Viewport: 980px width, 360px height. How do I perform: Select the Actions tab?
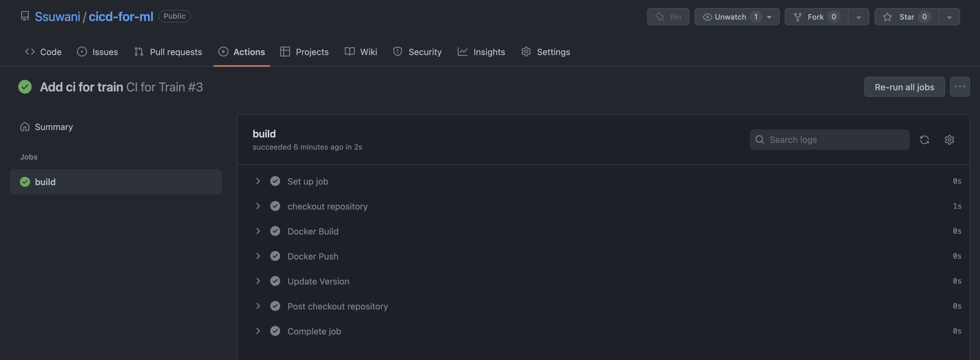pyautogui.click(x=242, y=52)
